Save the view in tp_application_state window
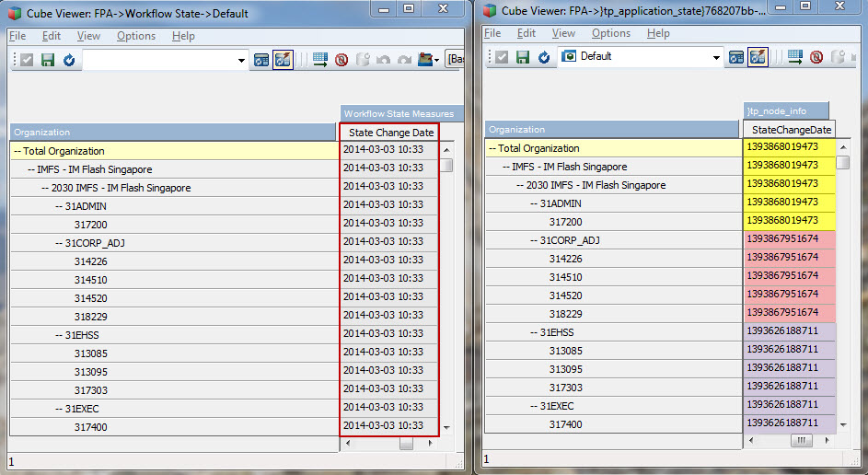This screenshot has width=868, height=475. pyautogui.click(x=523, y=57)
